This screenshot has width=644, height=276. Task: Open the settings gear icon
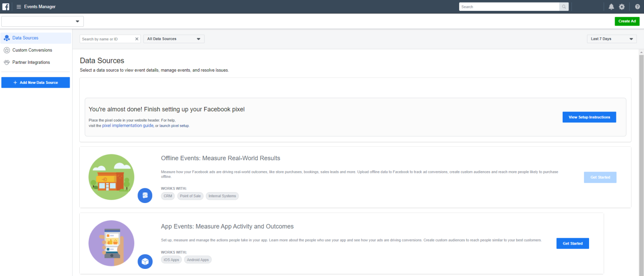[x=622, y=6]
